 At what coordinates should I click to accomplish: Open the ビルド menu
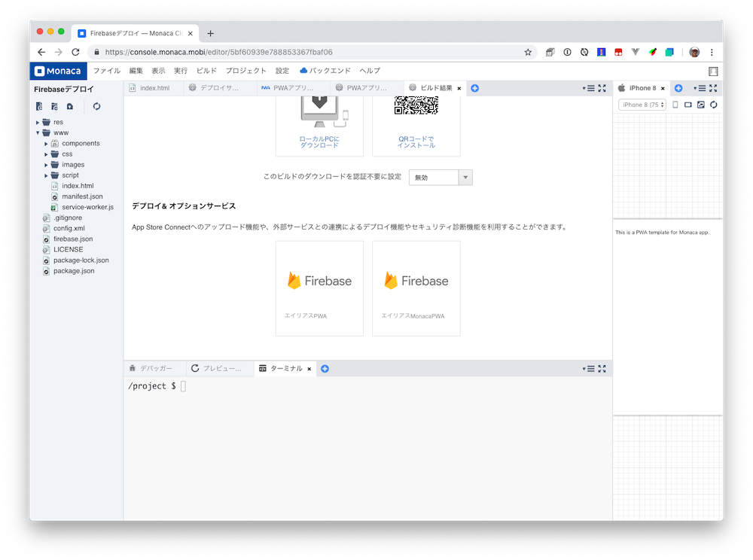coord(206,71)
